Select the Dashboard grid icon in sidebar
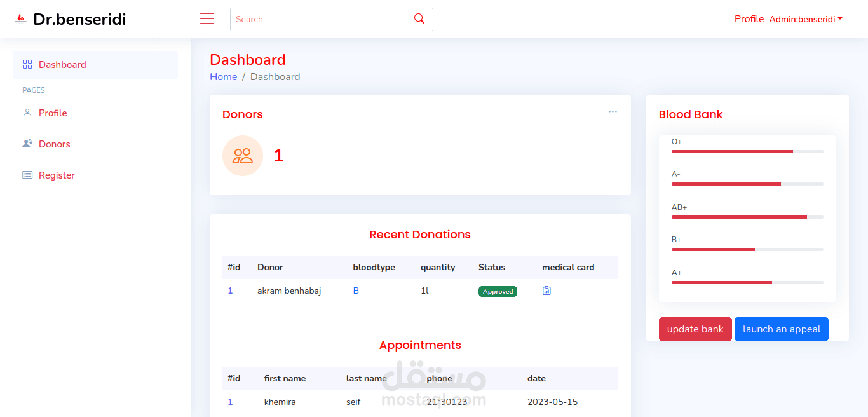 [x=27, y=64]
